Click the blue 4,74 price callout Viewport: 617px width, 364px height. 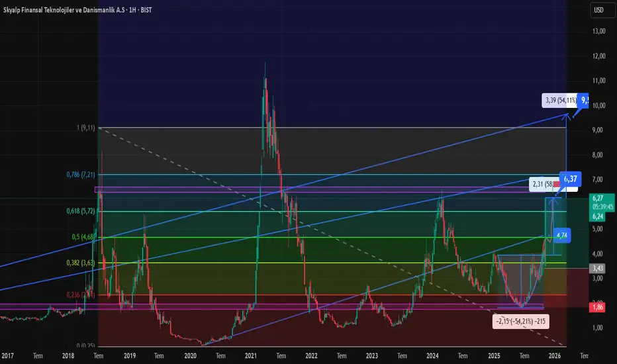(x=561, y=236)
